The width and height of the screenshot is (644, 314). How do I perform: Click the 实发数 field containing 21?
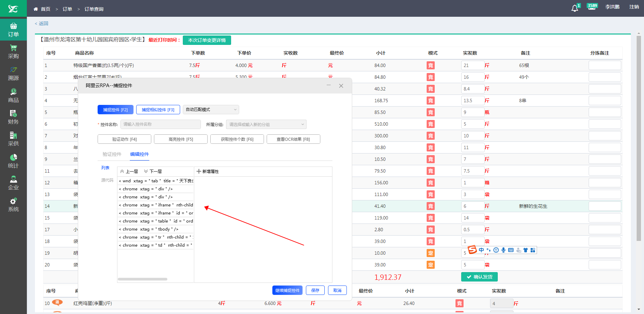473,65
